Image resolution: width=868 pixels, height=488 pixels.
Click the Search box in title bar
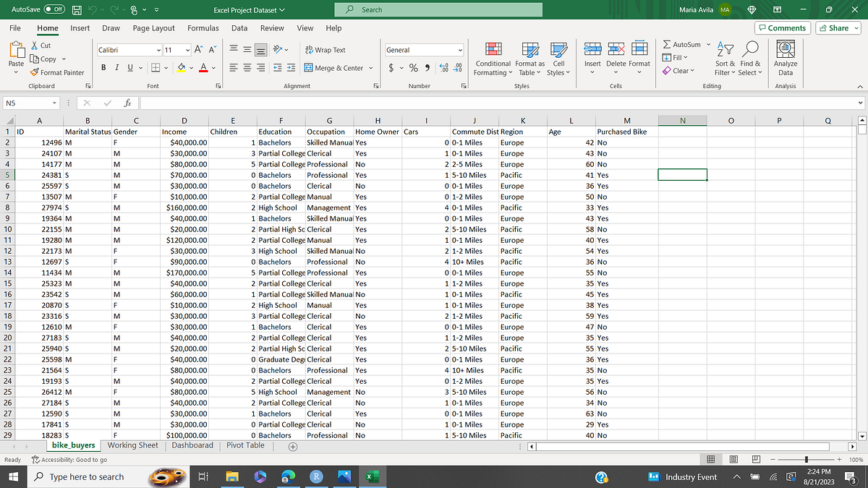point(438,9)
